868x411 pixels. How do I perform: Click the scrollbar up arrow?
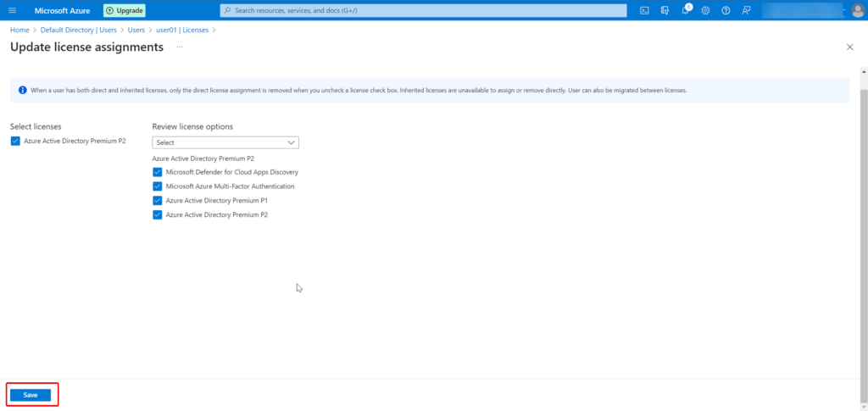coord(864,71)
